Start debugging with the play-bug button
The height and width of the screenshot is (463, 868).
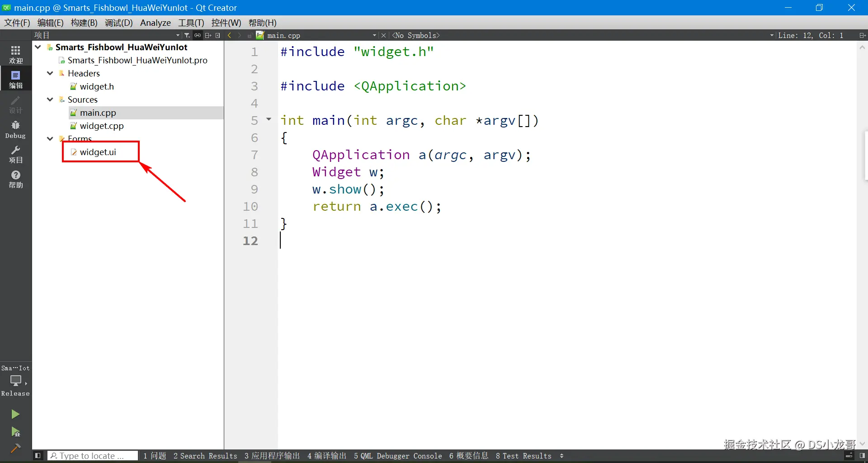[x=15, y=432]
